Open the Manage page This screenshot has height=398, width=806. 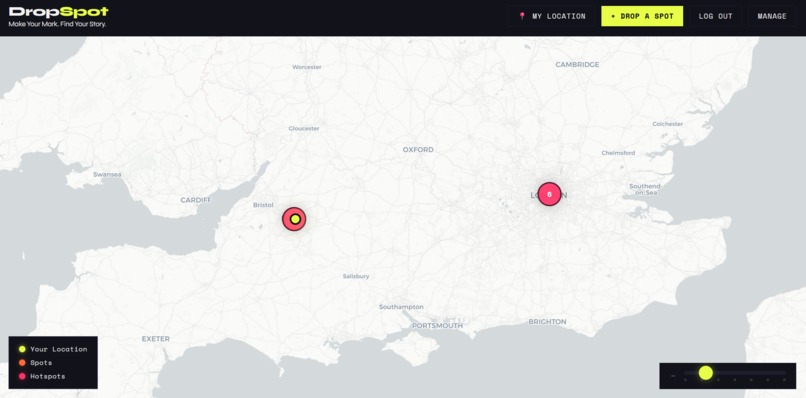pos(772,16)
